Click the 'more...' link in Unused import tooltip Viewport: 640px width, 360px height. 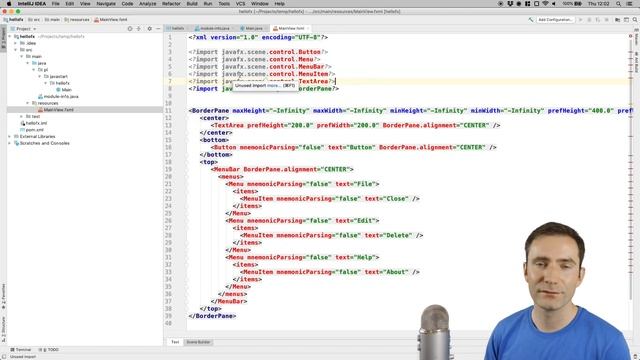click(x=274, y=86)
